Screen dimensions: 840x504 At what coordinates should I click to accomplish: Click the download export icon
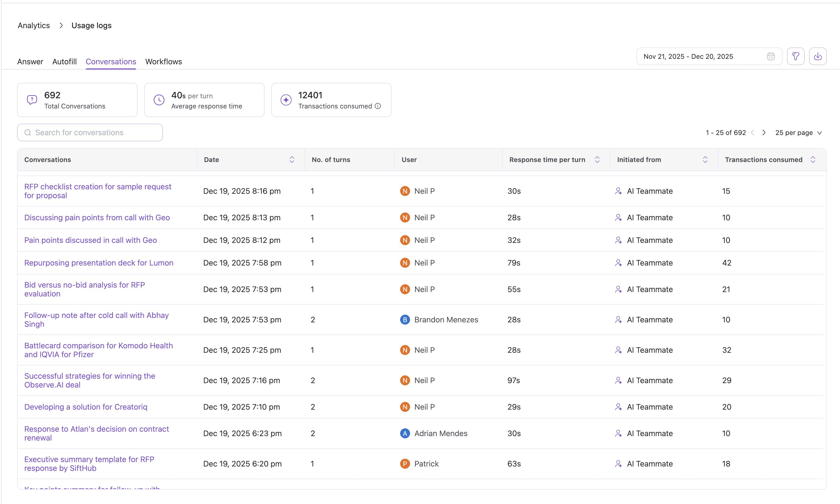point(818,56)
